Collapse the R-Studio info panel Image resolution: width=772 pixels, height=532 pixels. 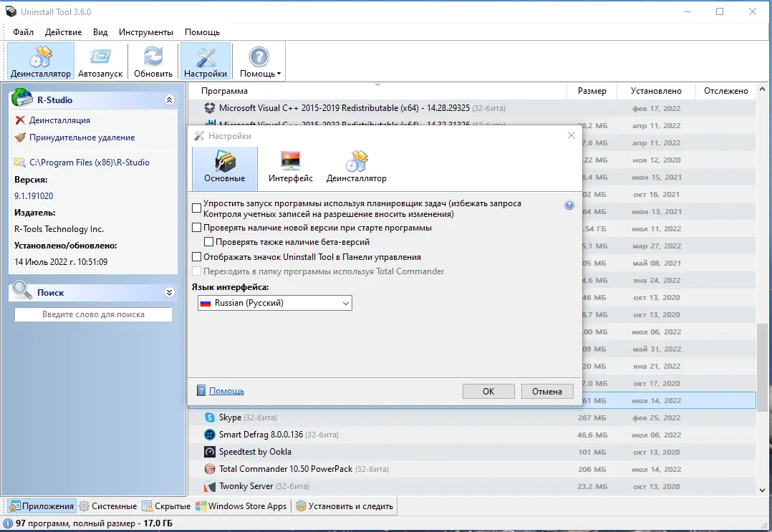[169, 100]
